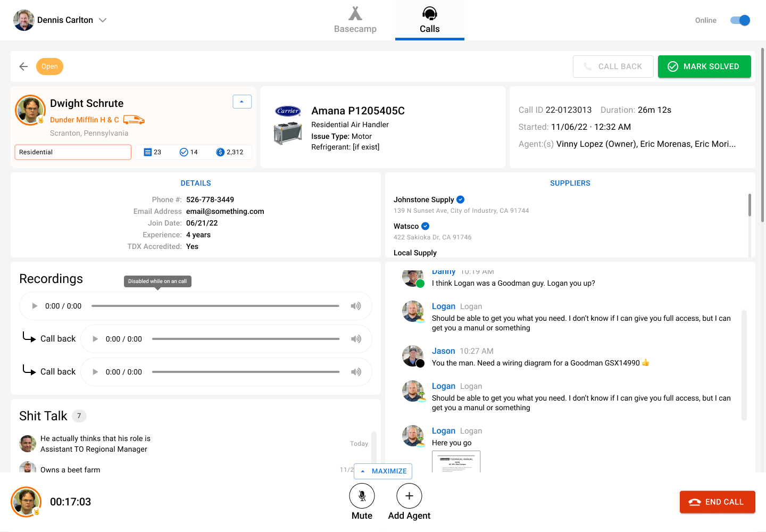
Task: Toggle the Online status switch
Action: 740,20
